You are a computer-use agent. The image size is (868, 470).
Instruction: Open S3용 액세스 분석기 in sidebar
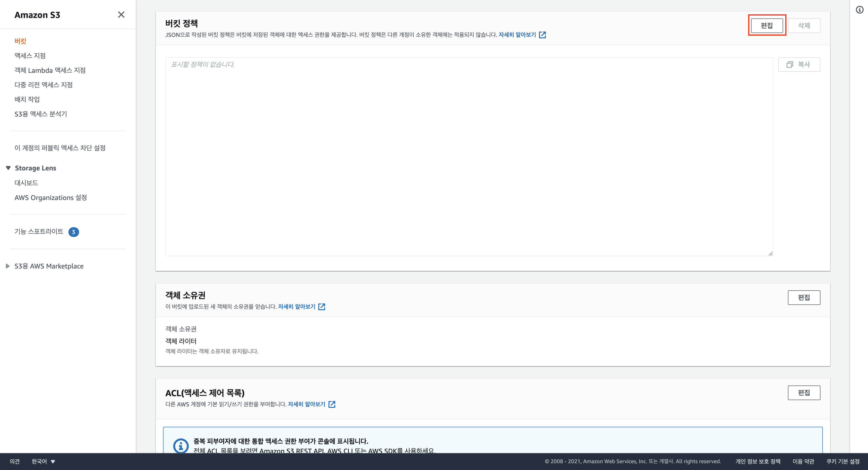[x=41, y=114]
